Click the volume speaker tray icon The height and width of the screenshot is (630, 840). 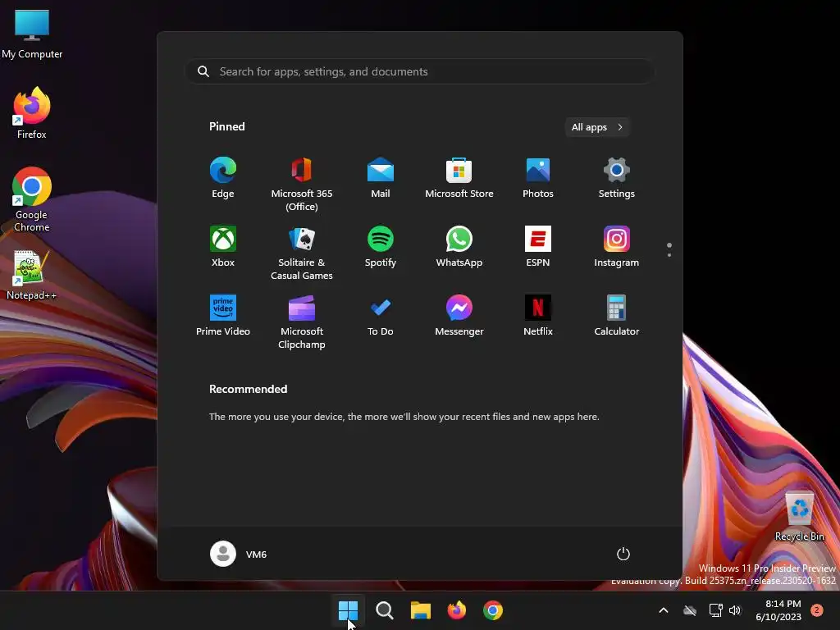[735, 610]
